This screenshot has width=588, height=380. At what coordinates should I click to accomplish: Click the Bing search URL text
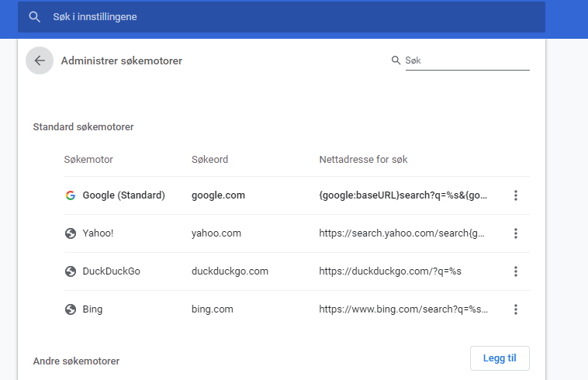click(403, 309)
